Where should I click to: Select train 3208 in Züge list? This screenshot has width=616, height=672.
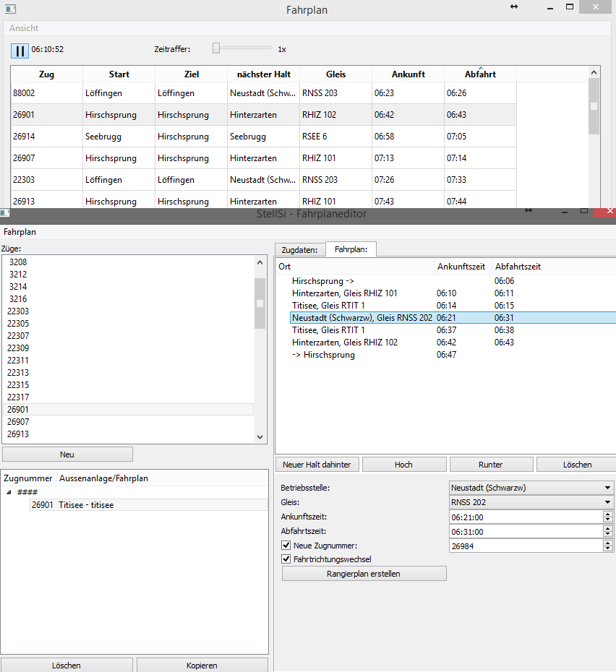[x=129, y=262]
